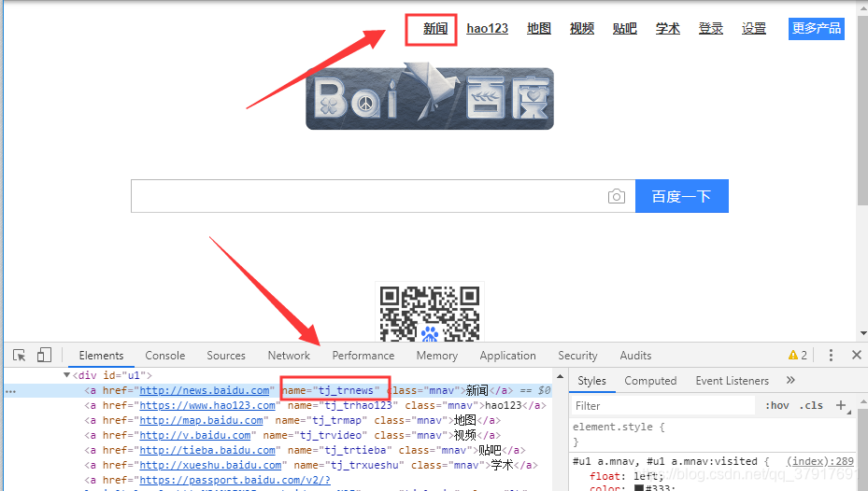Show more Styles sidebar tabs with chevrons

tap(790, 380)
